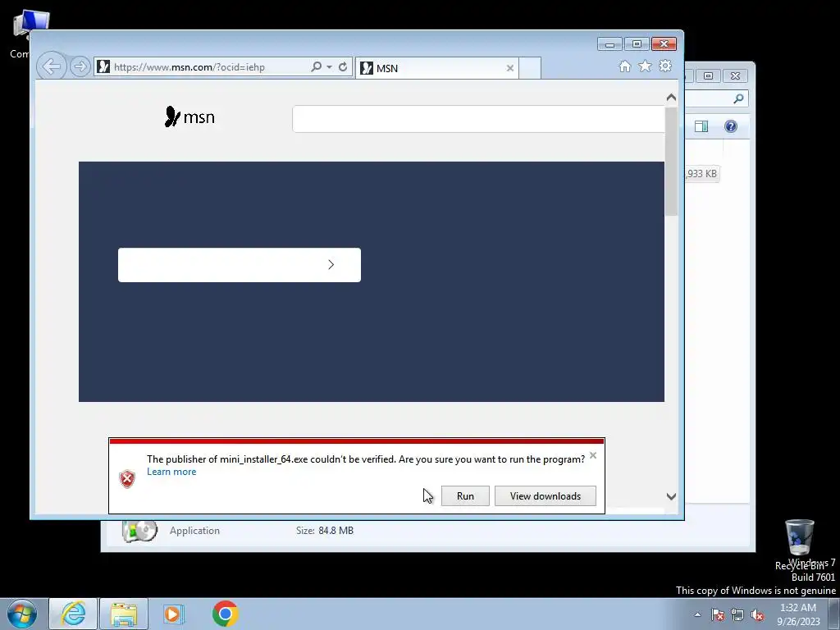Minimize the Internet Explorer window
840x630 pixels.
pyautogui.click(x=609, y=44)
